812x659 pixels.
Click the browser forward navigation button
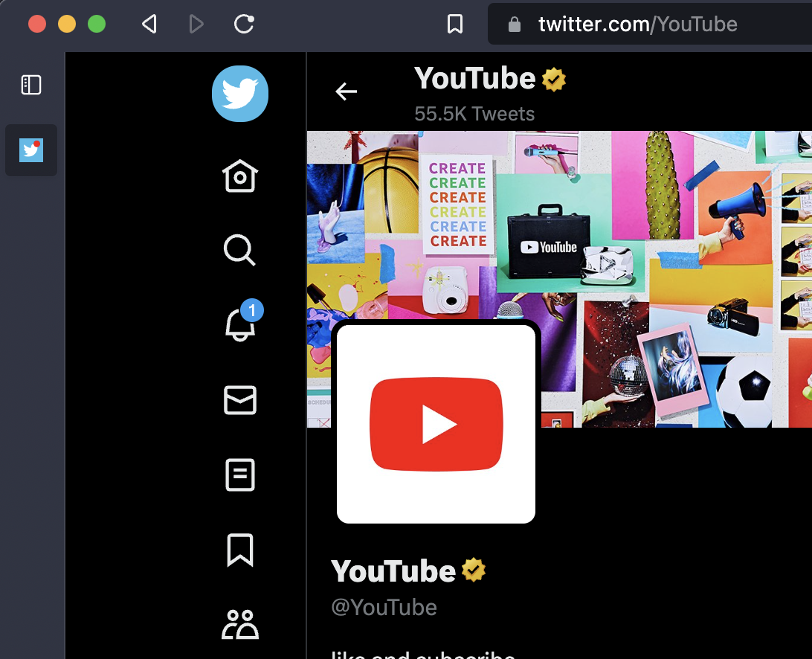[196, 24]
